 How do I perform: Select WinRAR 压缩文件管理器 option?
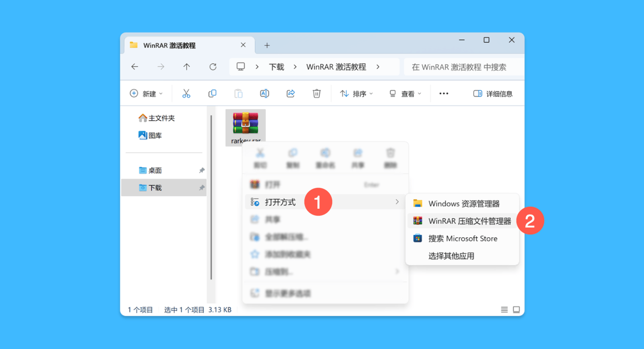[462, 221]
